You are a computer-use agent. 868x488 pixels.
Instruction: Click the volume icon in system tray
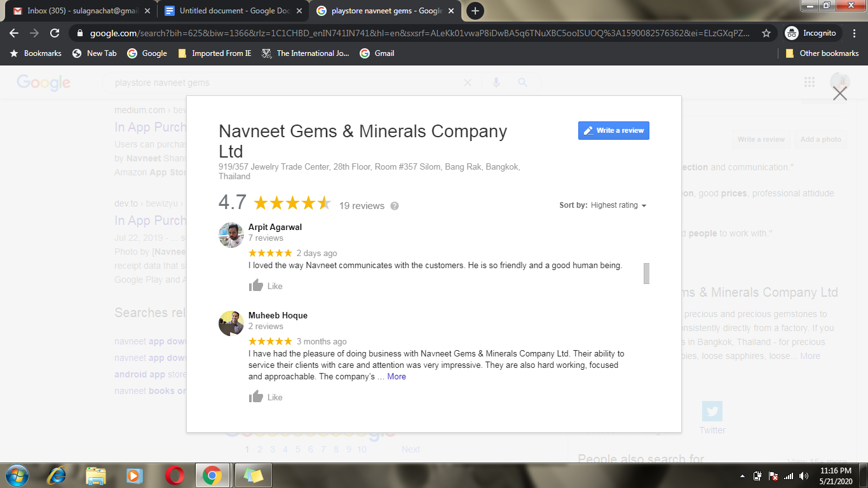pyautogui.click(x=804, y=476)
